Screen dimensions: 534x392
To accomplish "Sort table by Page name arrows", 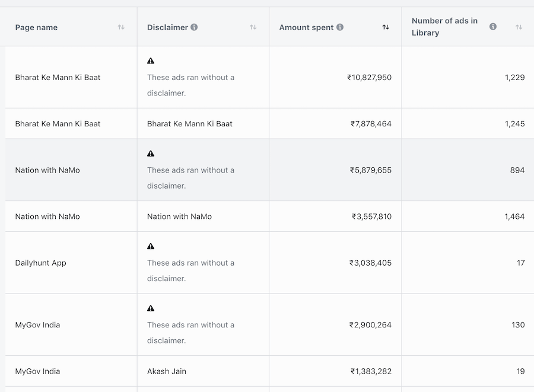I will click(x=121, y=27).
